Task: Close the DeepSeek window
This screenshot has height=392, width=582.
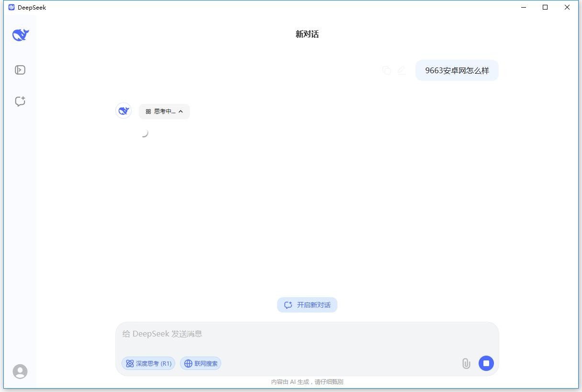Action: pos(567,7)
